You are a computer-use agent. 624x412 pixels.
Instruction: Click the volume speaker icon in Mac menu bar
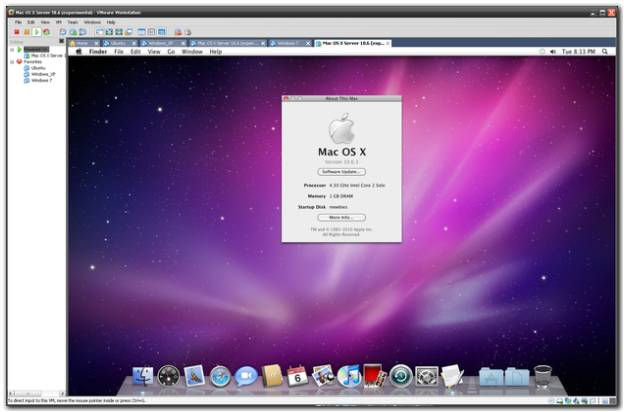coord(553,51)
